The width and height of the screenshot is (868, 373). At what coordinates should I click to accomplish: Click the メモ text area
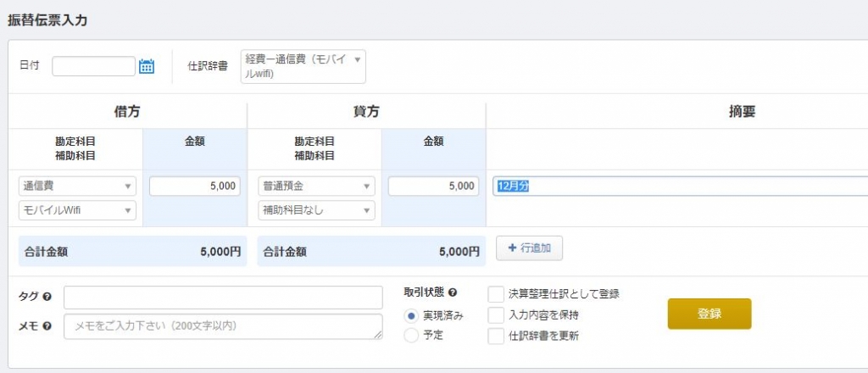point(223,326)
